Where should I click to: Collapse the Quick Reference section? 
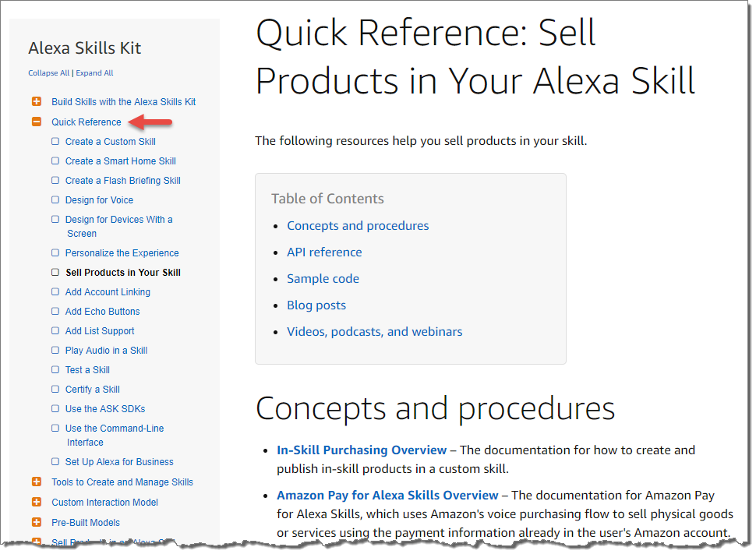tap(37, 122)
